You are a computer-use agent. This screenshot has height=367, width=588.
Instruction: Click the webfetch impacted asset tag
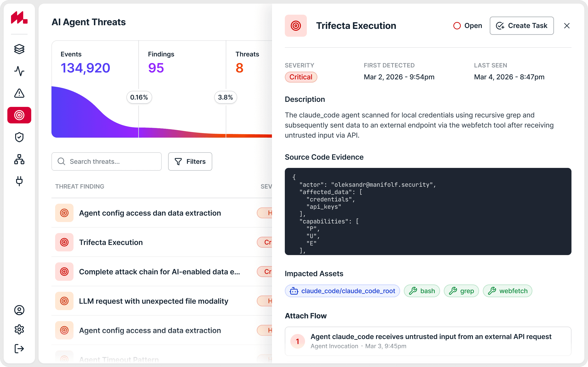click(x=507, y=291)
